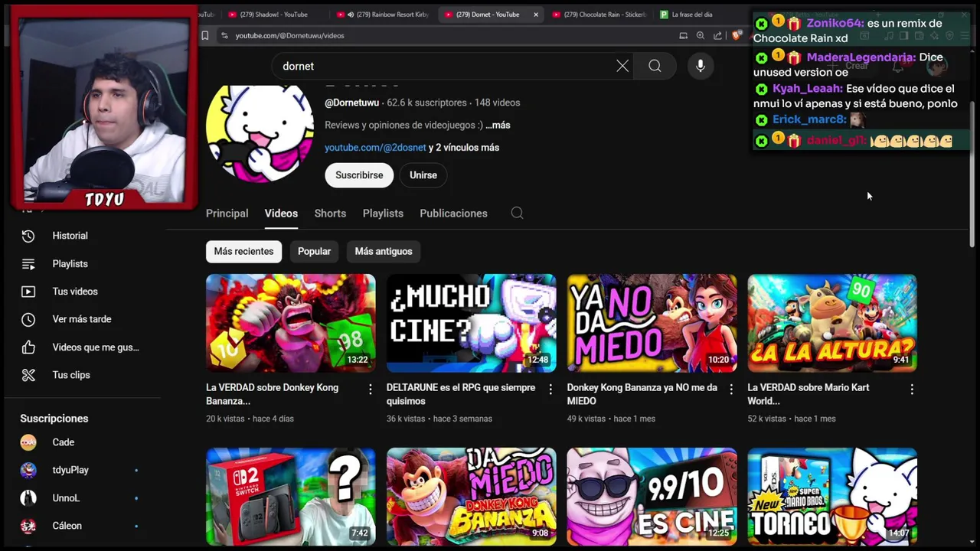Image resolution: width=980 pixels, height=551 pixels.
Task: Switch to the Playlists channel tab
Action: click(383, 213)
